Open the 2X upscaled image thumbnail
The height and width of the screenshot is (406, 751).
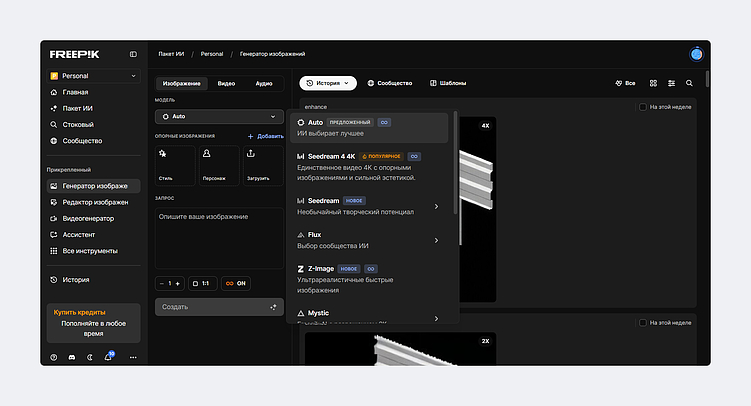[x=400, y=349]
